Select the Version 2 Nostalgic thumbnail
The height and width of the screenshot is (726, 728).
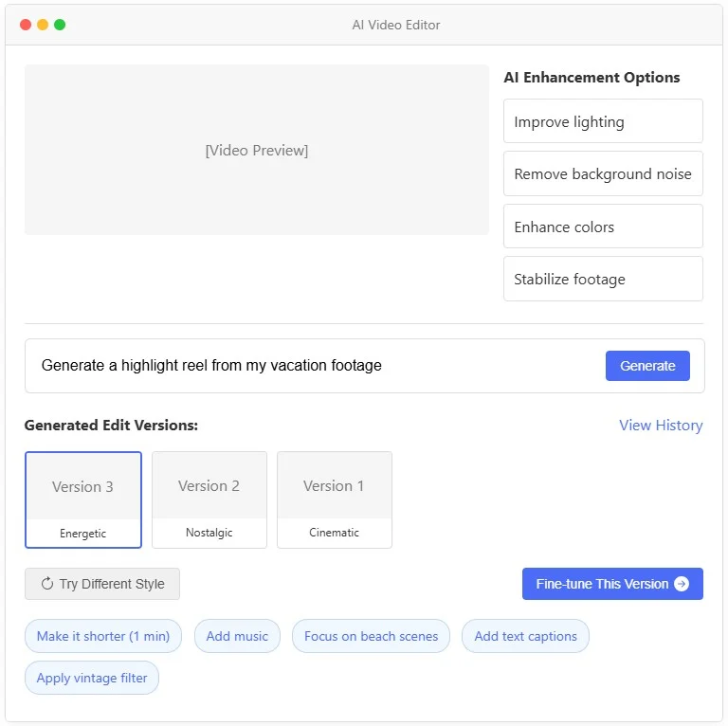pos(209,499)
